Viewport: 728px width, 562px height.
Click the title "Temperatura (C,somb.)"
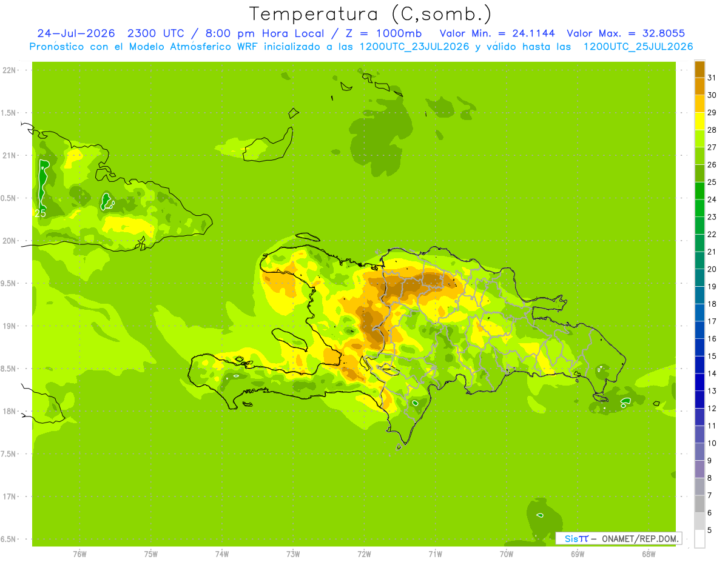click(370, 14)
